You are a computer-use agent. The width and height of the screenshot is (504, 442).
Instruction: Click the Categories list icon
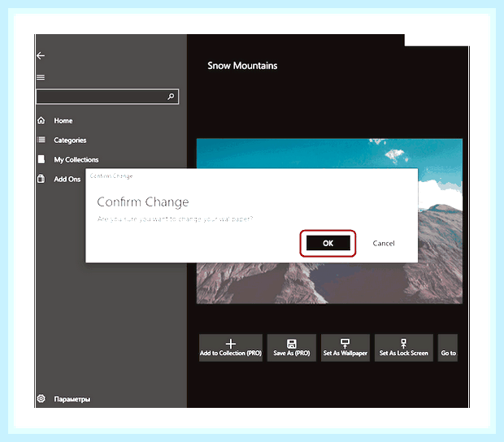41,140
